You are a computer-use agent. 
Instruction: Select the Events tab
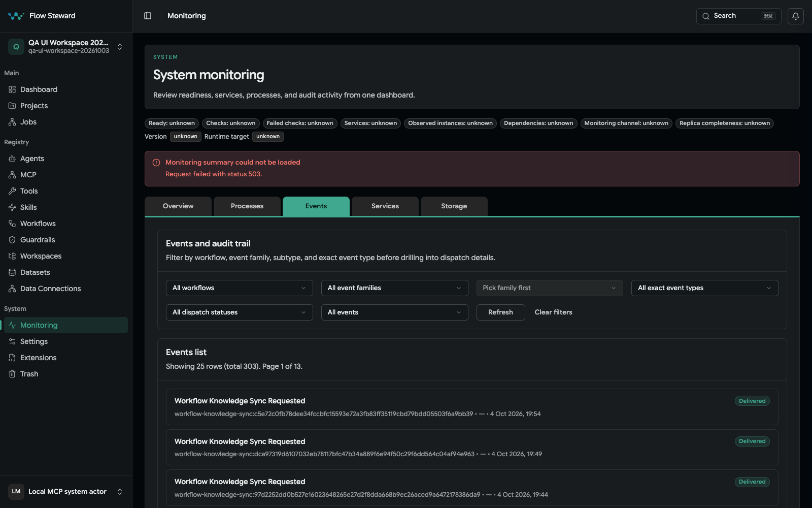tap(316, 206)
